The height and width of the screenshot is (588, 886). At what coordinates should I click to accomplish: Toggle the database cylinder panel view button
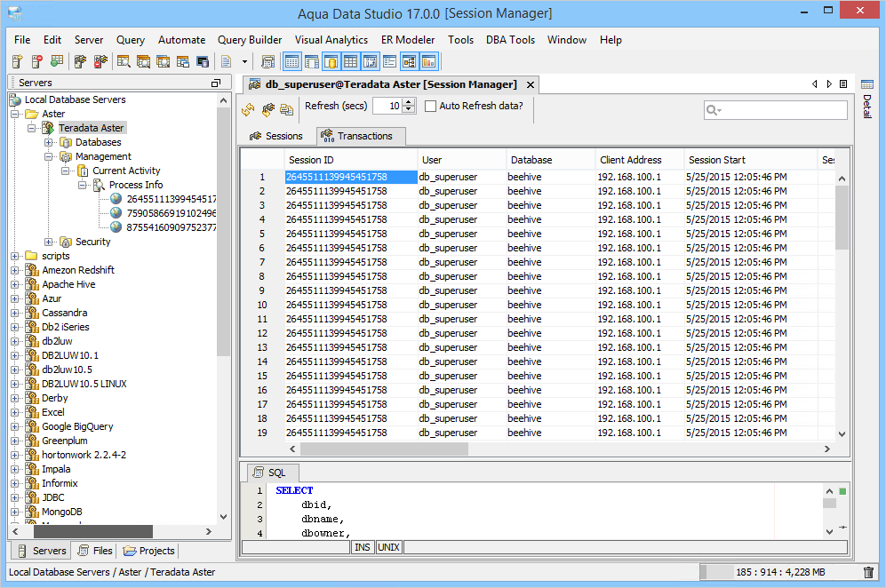point(331,61)
